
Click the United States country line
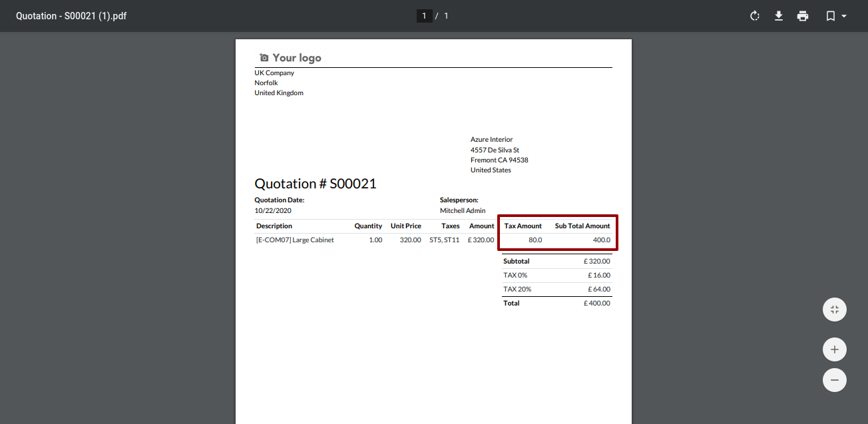(x=491, y=170)
